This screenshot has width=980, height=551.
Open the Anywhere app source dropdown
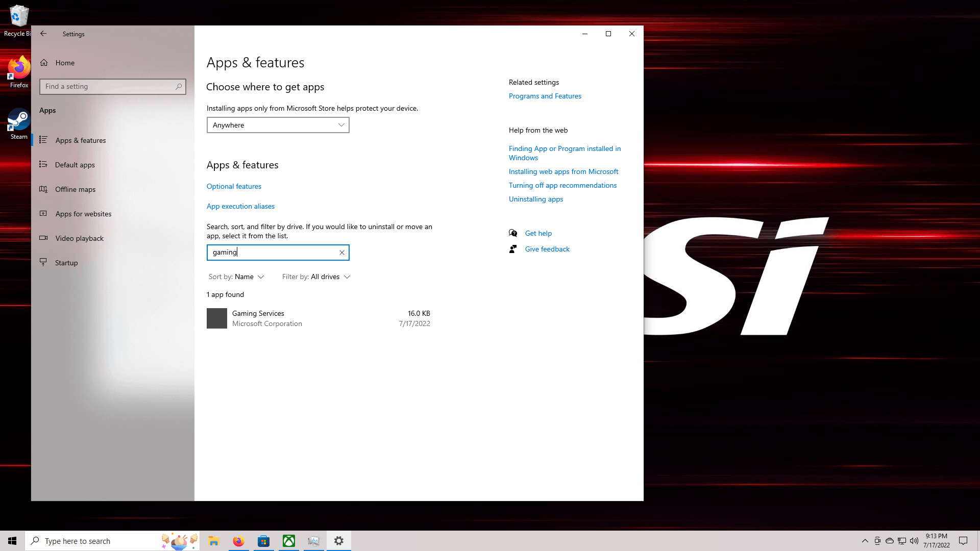278,125
